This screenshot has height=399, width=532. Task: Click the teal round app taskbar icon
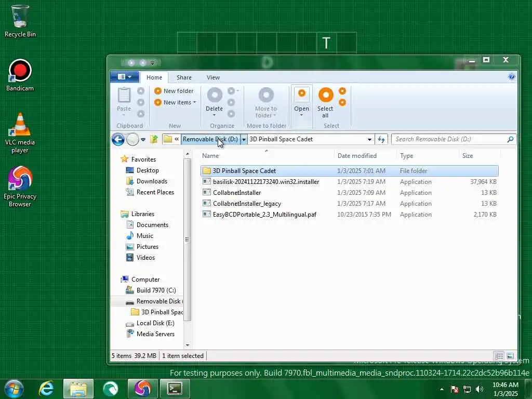point(110,389)
